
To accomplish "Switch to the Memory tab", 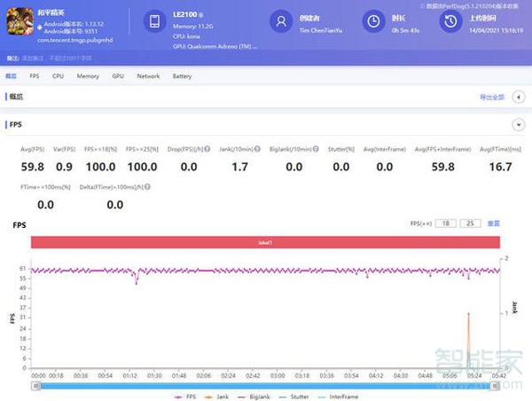I will (88, 76).
